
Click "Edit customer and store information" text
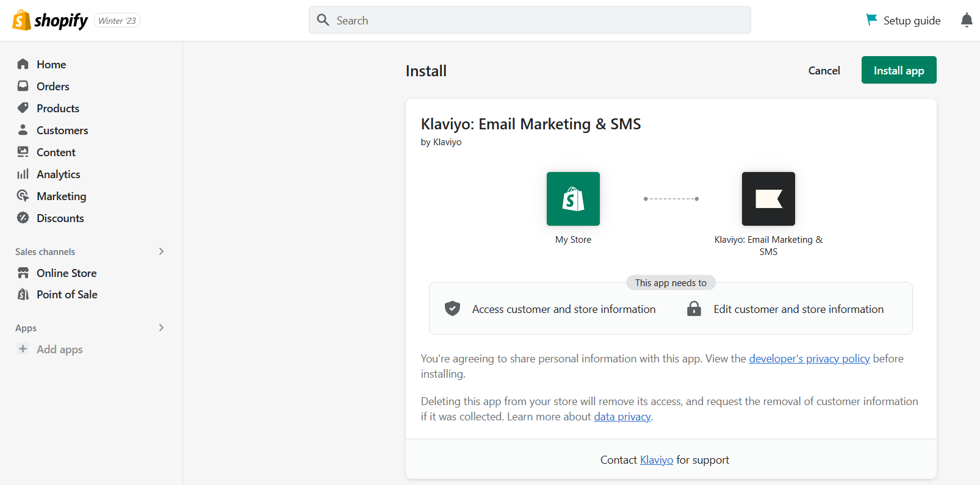tap(799, 309)
